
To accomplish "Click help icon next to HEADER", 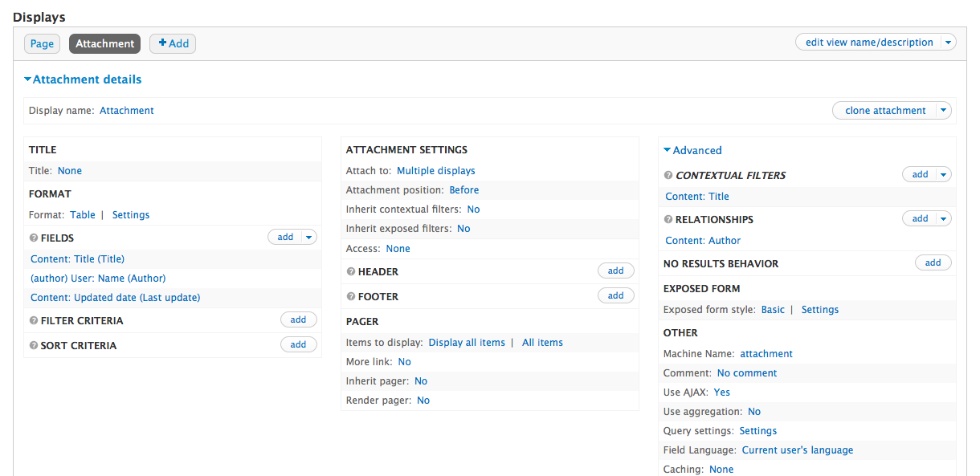I will (351, 272).
